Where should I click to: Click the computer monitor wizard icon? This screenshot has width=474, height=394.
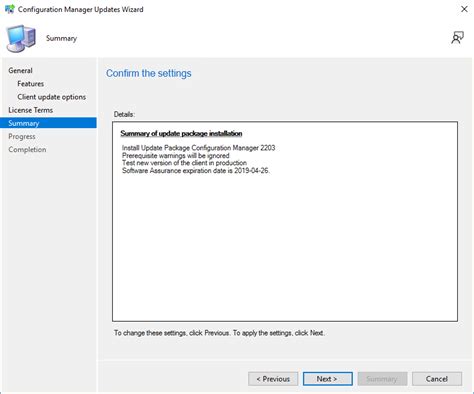pos(21,38)
